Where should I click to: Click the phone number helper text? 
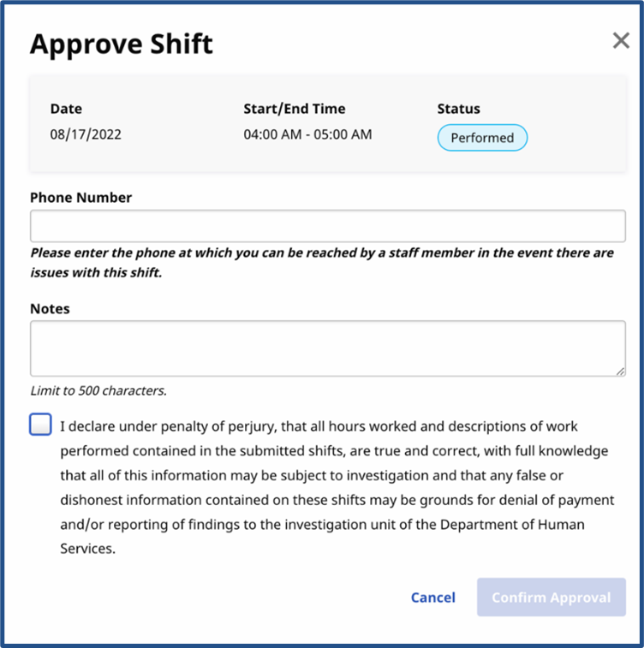tap(321, 263)
